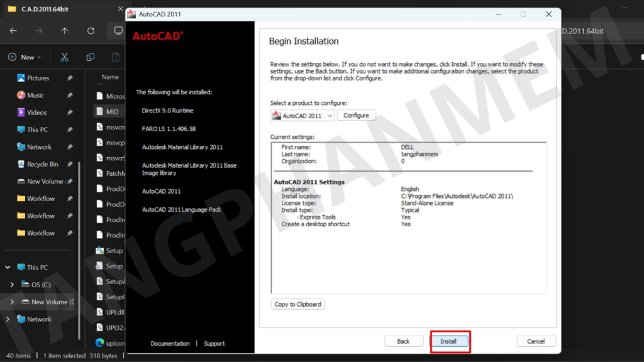The width and height of the screenshot is (644, 362).
Task: Navigate back with the back arrow
Action: click(x=13, y=31)
